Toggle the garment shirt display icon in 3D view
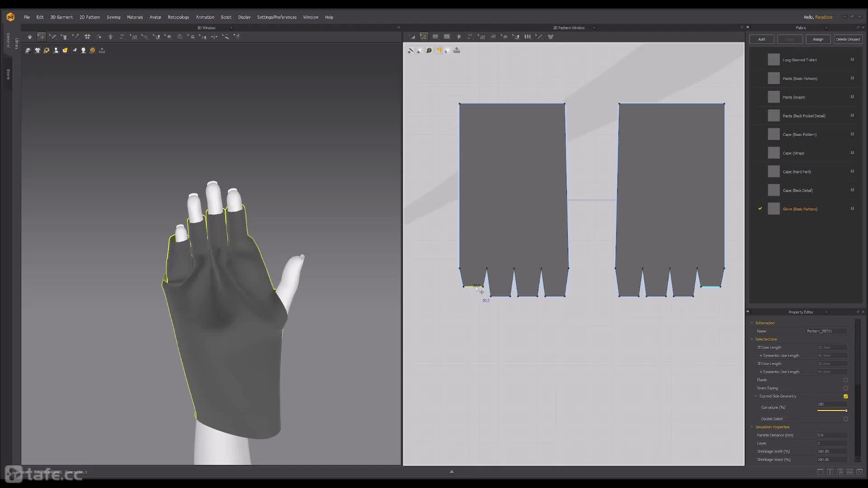868x488 pixels. (38, 50)
